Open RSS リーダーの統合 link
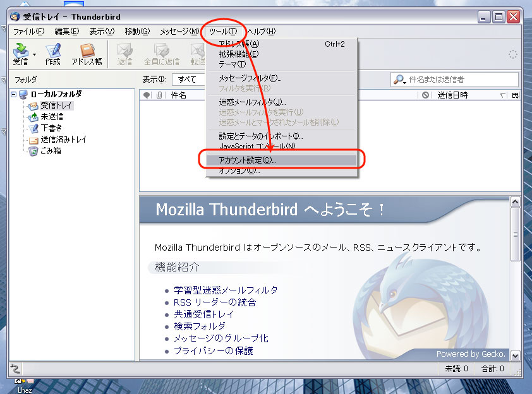Viewport: 532px width, 394px height. coord(215,302)
